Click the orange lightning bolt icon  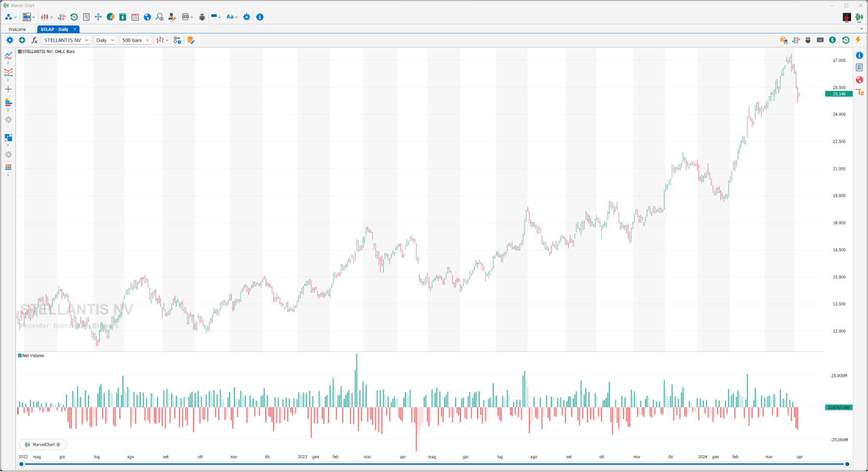858,40
